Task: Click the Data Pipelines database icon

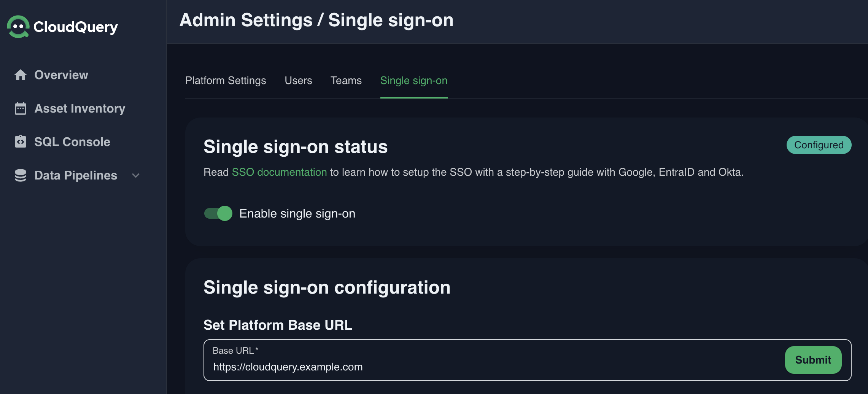Action: [21, 175]
